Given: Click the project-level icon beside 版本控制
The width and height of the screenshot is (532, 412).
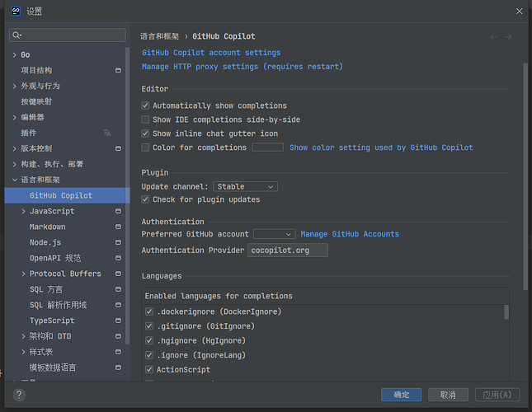Looking at the screenshot, I should point(118,148).
